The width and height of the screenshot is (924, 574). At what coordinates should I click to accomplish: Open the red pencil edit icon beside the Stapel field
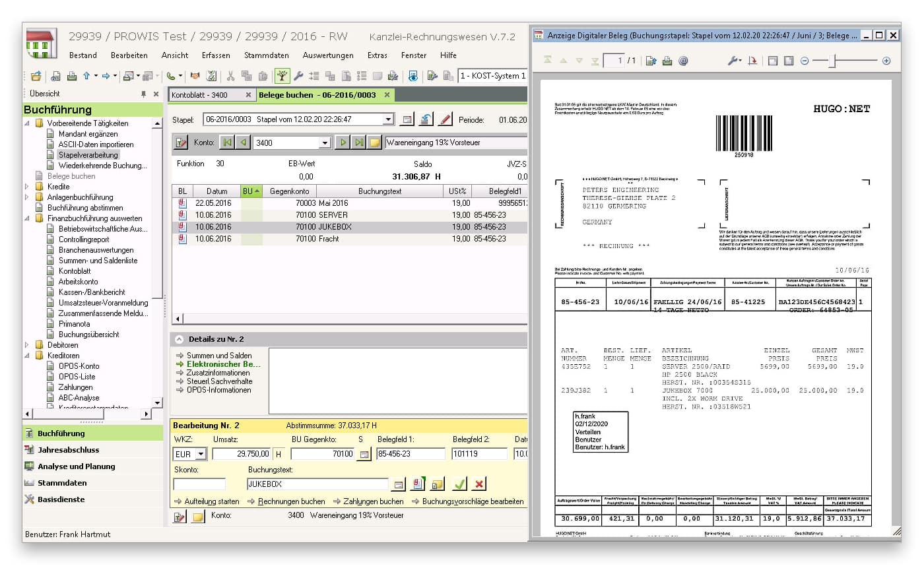point(444,119)
